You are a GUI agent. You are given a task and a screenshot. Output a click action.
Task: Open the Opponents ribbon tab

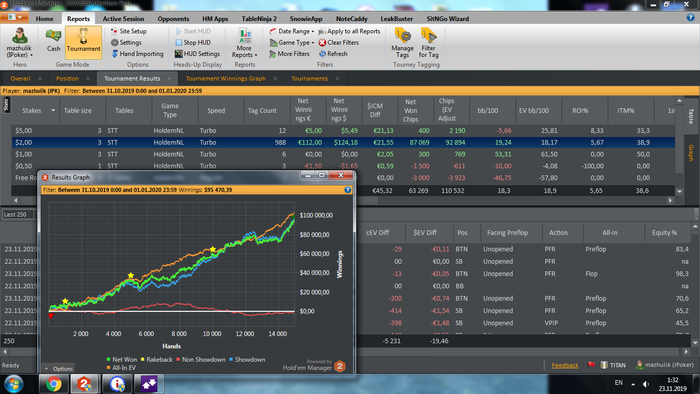(x=173, y=19)
